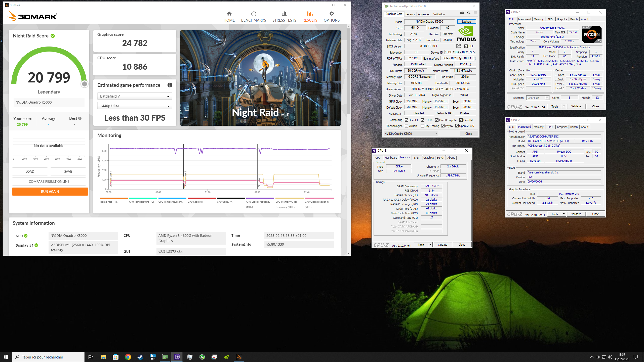Click the Windows taskbar search box
Viewport: 644px width, 362px height.
click(x=48, y=357)
